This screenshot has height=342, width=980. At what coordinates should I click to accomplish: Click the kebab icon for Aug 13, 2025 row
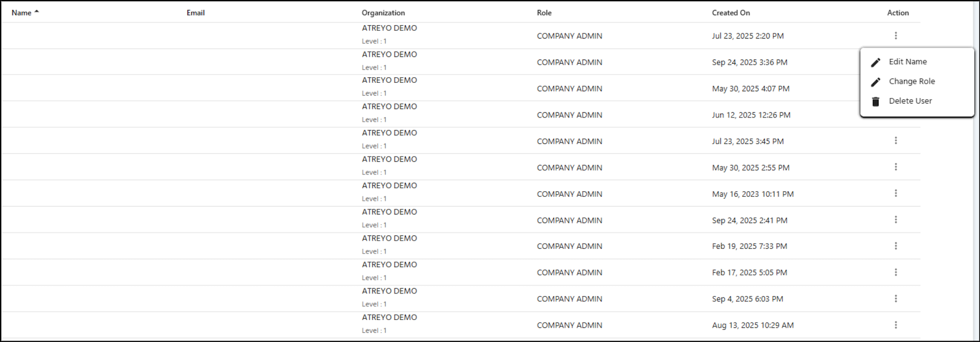(x=895, y=325)
